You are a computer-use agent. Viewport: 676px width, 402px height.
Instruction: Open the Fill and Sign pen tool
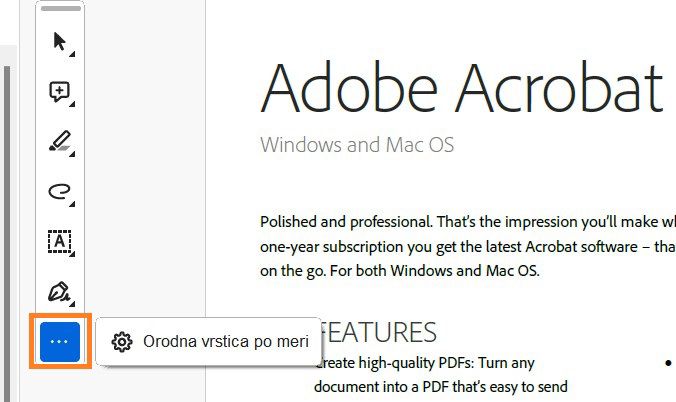tap(59, 291)
